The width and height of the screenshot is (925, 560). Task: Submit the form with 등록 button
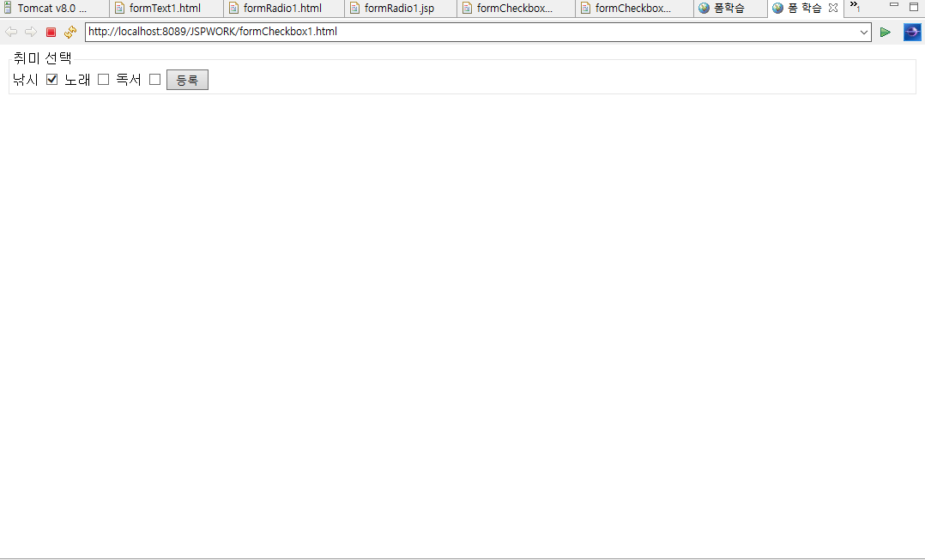tap(187, 80)
